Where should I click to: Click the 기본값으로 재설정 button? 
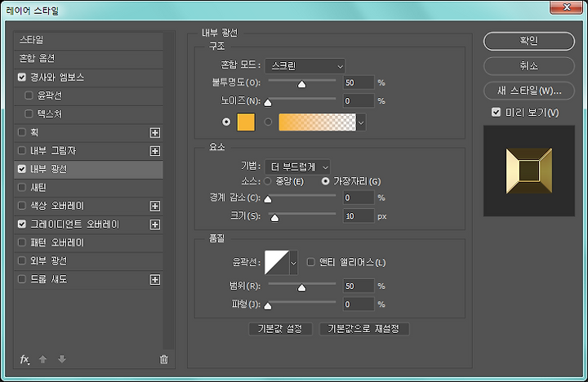coord(363,329)
